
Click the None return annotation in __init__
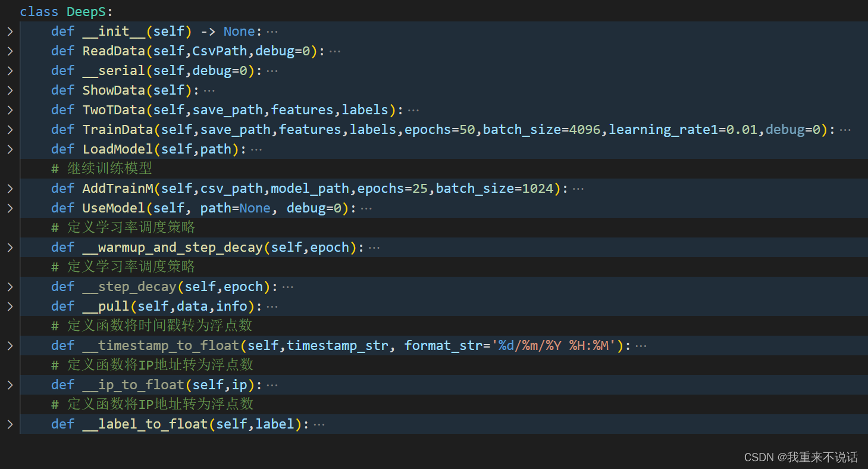coord(239,32)
